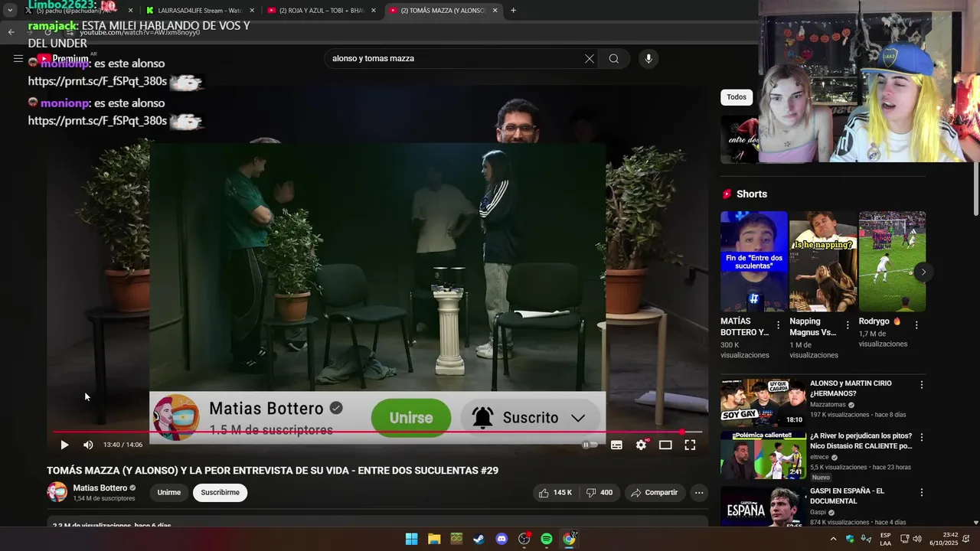980x551 pixels.
Task: Open player settings gear
Action: pyautogui.click(x=642, y=445)
